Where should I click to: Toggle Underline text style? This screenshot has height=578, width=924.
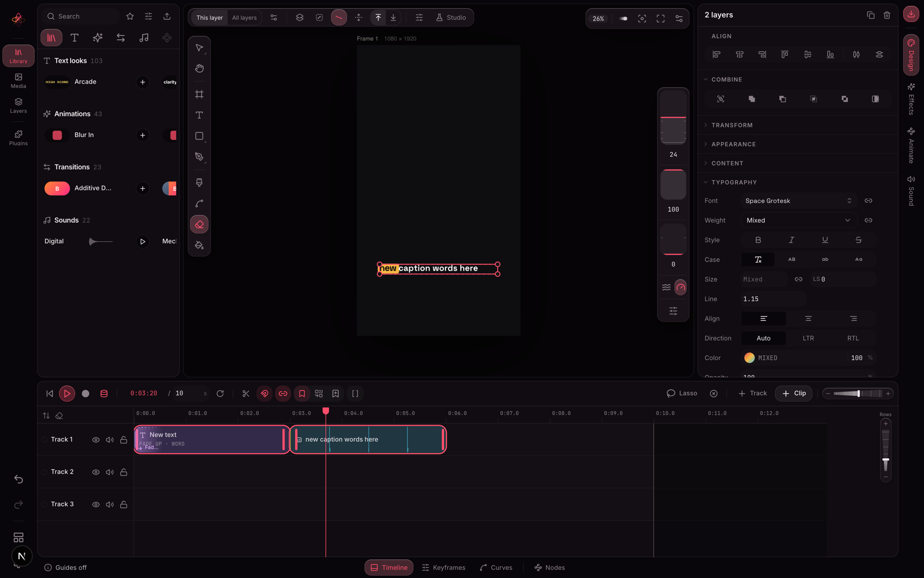click(825, 240)
